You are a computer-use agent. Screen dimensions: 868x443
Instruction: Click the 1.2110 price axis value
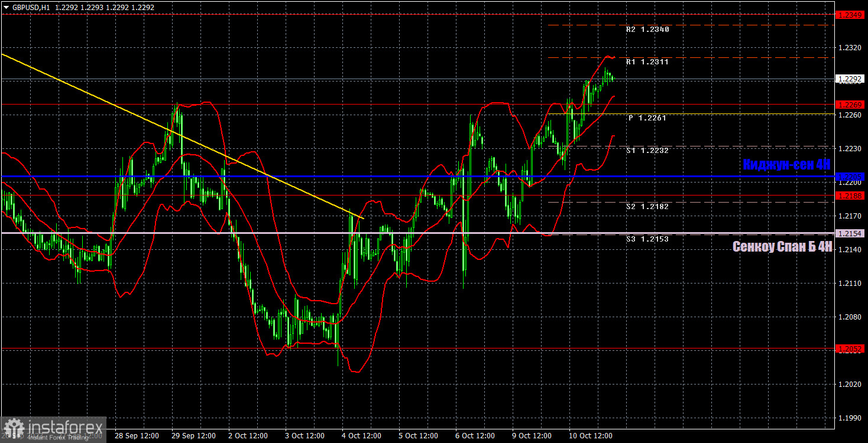click(x=850, y=284)
